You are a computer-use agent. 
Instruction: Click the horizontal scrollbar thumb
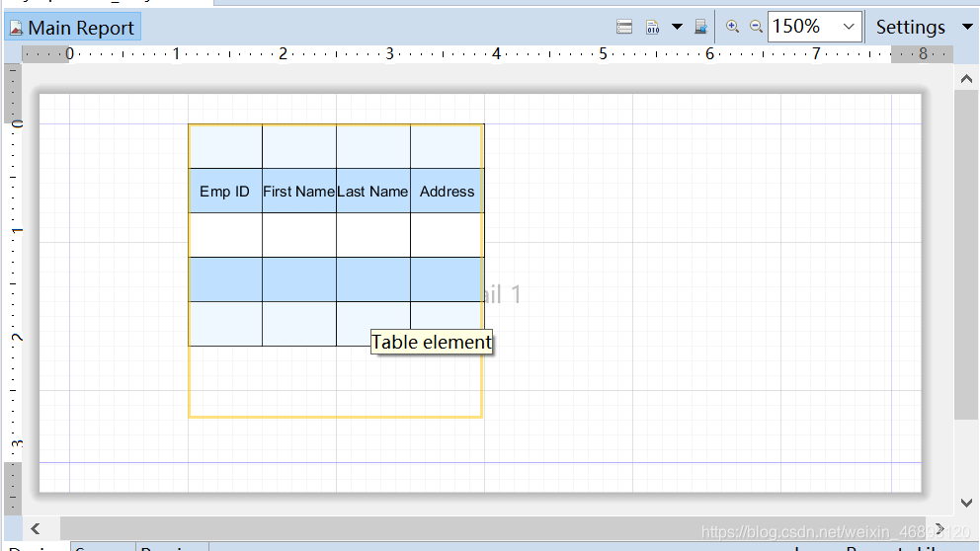(494, 529)
